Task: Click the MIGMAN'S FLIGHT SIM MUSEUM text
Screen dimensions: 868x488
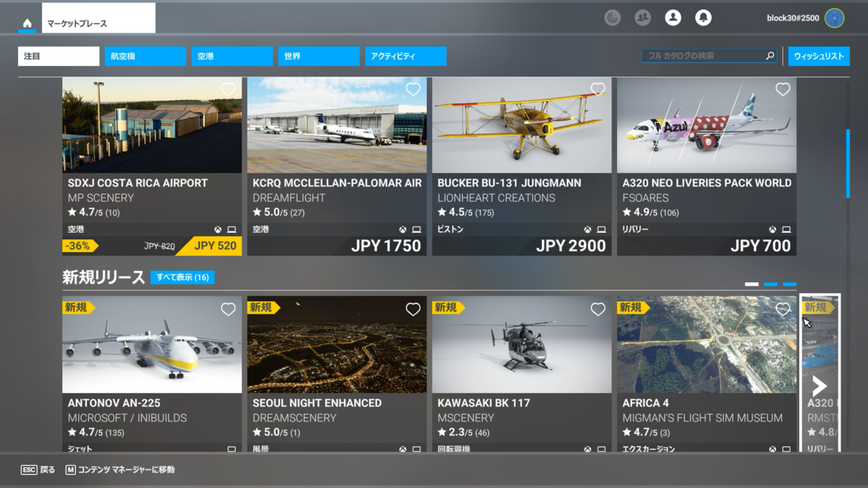Action: 702,418
